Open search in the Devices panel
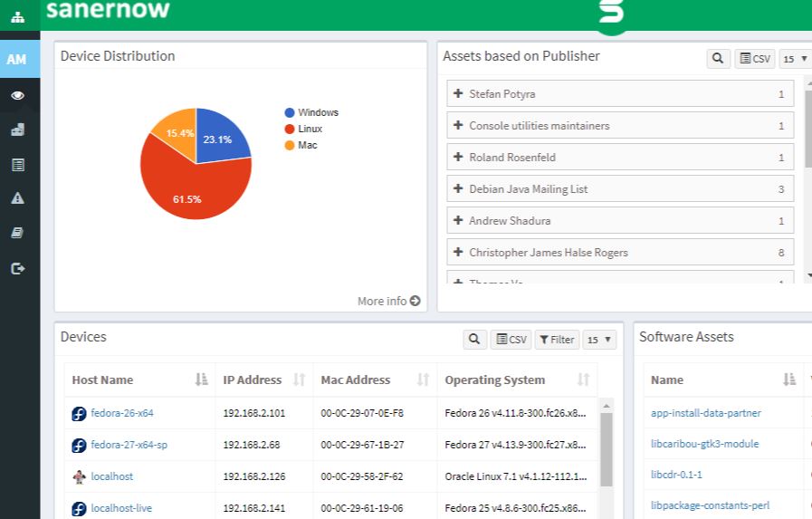 [x=474, y=340]
